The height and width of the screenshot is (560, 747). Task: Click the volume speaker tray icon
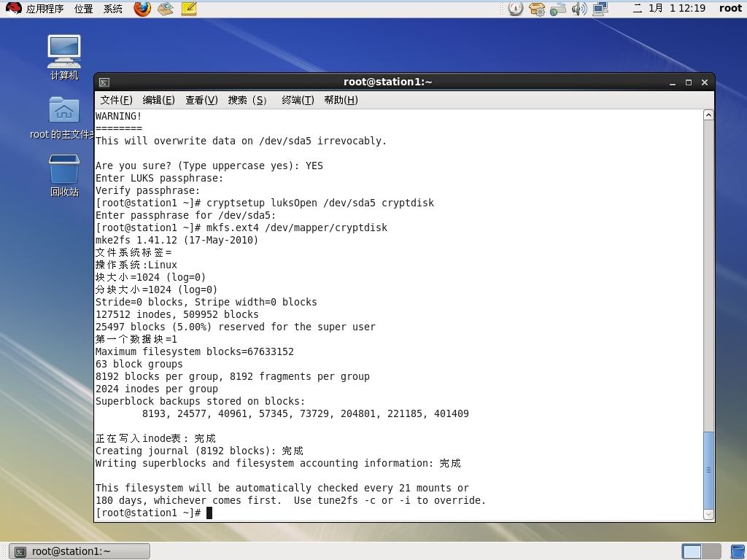(x=579, y=9)
